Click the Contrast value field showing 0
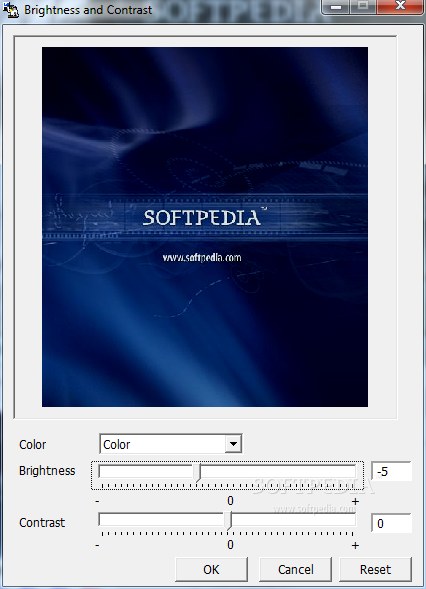 pos(392,523)
